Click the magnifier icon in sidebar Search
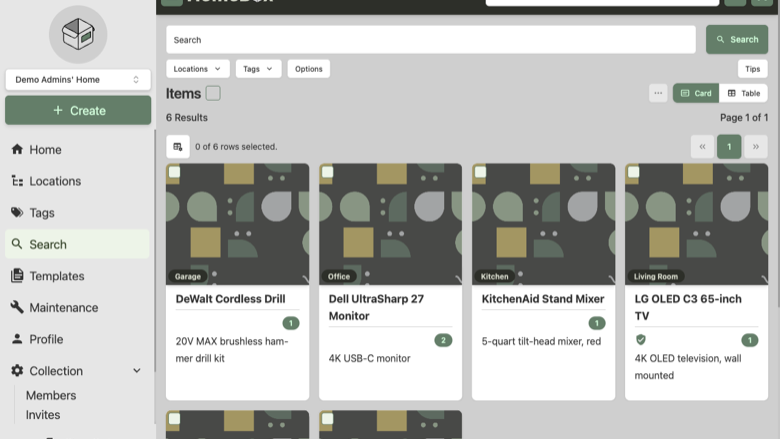The height and width of the screenshot is (439, 780). pos(17,244)
